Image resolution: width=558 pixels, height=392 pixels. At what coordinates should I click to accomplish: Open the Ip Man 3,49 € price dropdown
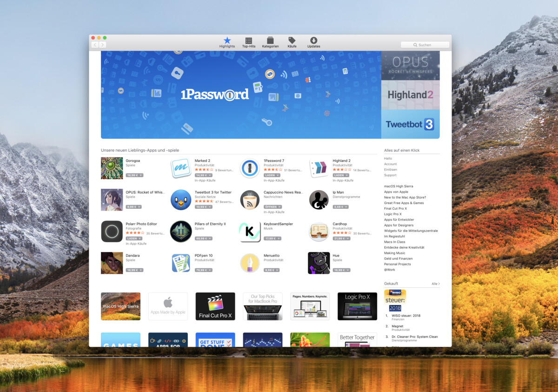[x=340, y=207]
